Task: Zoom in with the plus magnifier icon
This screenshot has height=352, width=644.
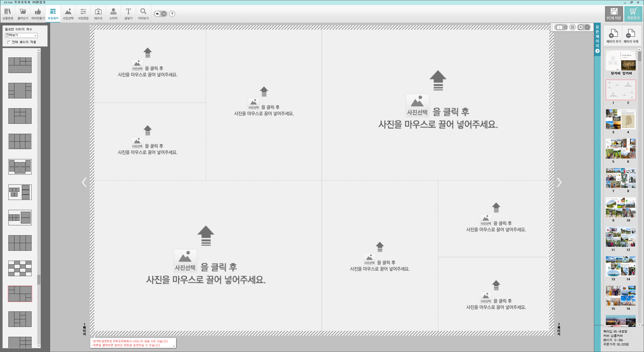Action: point(581,27)
